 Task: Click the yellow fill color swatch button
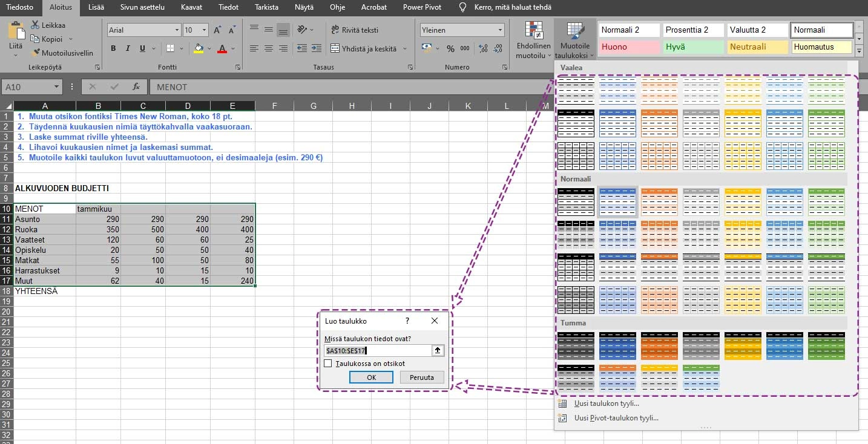[x=199, y=48]
